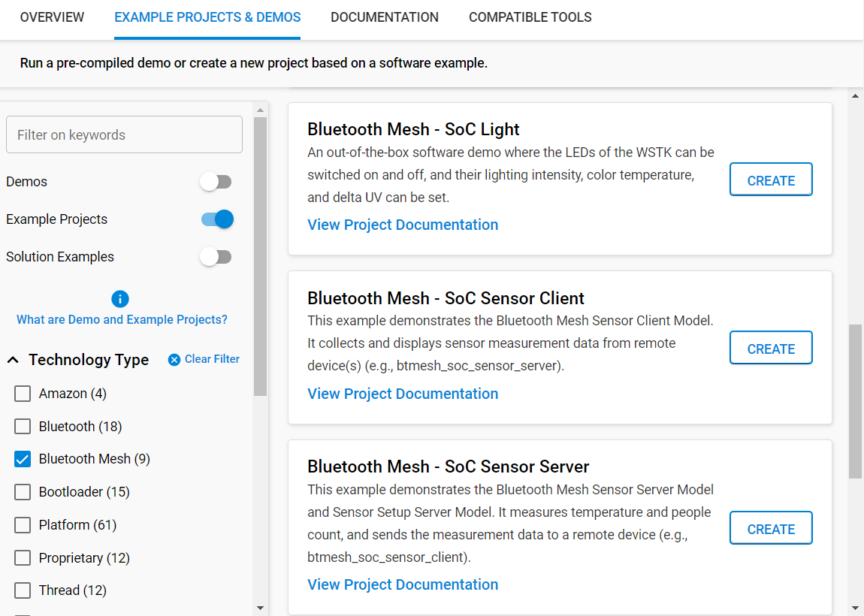Create the Bluetooth Mesh SoC Light project
Image resolution: width=864 pixels, height=616 pixels.
click(771, 179)
